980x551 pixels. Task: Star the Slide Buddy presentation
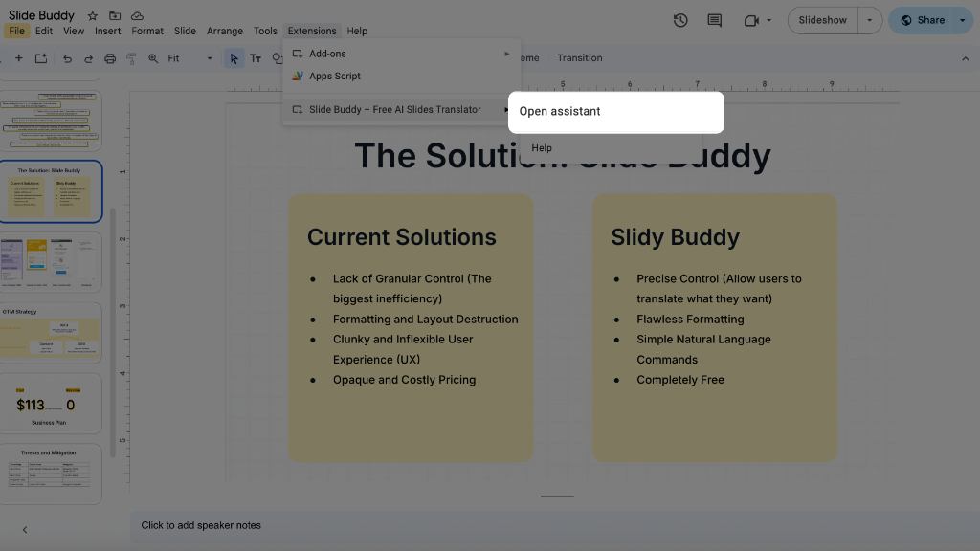click(92, 15)
